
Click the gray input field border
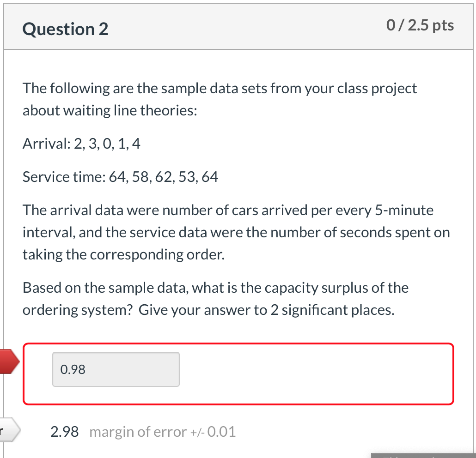(x=116, y=353)
